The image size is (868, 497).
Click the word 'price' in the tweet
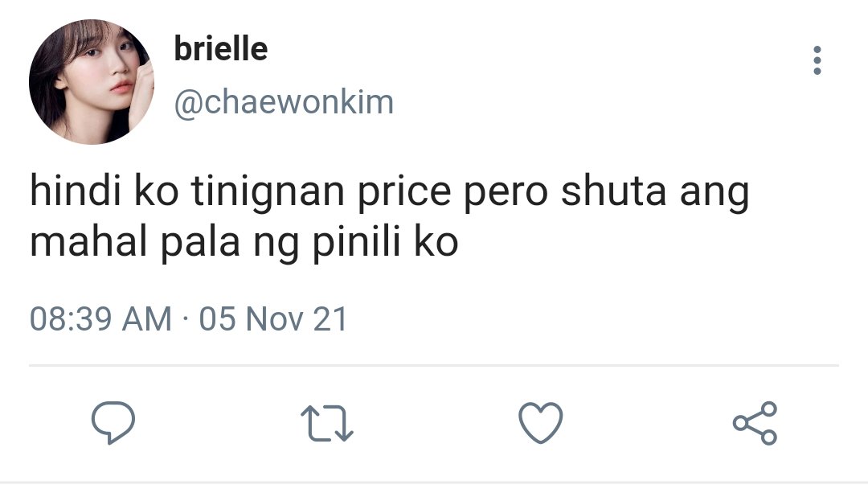point(404,191)
